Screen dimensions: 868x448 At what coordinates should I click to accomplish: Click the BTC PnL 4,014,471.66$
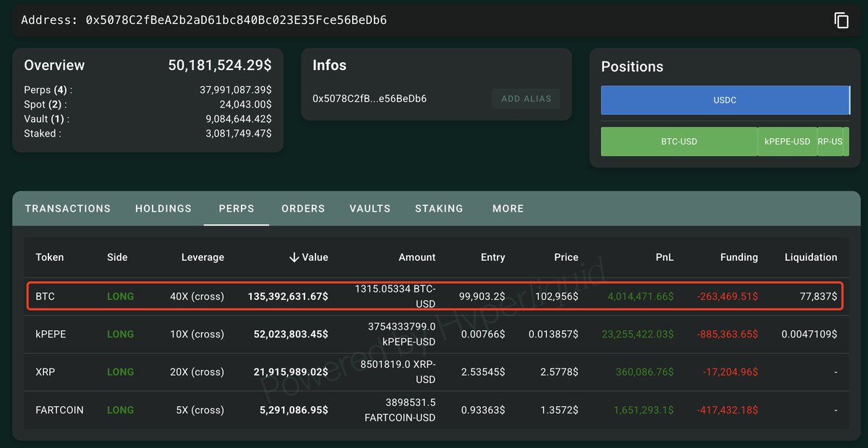[x=641, y=296]
